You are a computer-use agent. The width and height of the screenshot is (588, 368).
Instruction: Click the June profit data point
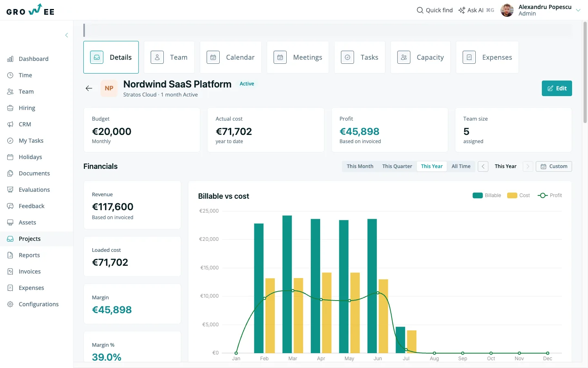click(378, 293)
